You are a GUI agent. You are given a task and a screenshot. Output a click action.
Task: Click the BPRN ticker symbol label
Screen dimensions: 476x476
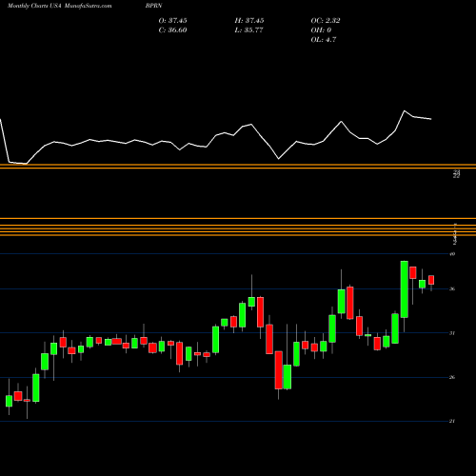[154, 6]
